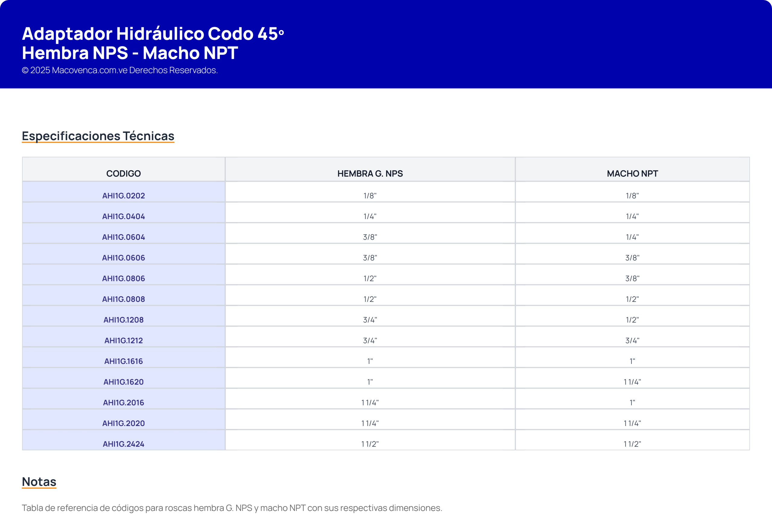Click the AHI1G.0806 row code

(123, 278)
